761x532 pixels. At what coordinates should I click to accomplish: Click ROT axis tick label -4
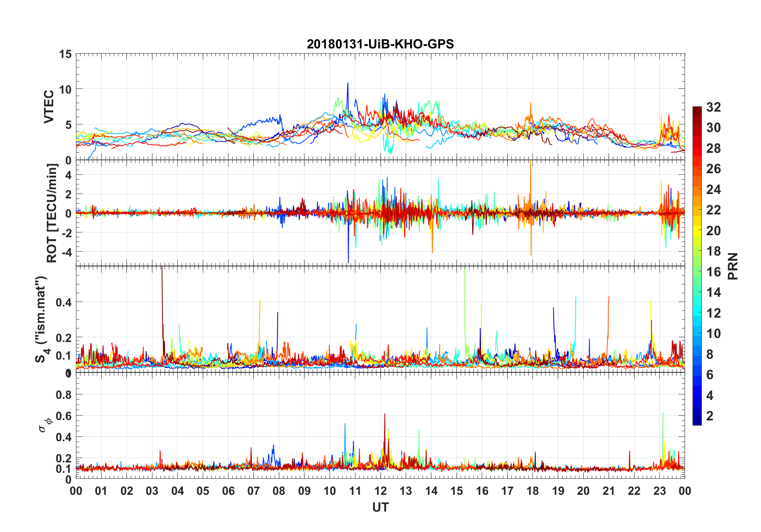(x=66, y=252)
